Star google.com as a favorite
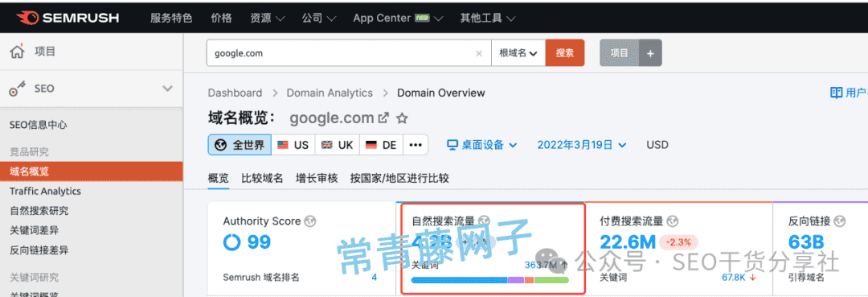 (x=403, y=118)
